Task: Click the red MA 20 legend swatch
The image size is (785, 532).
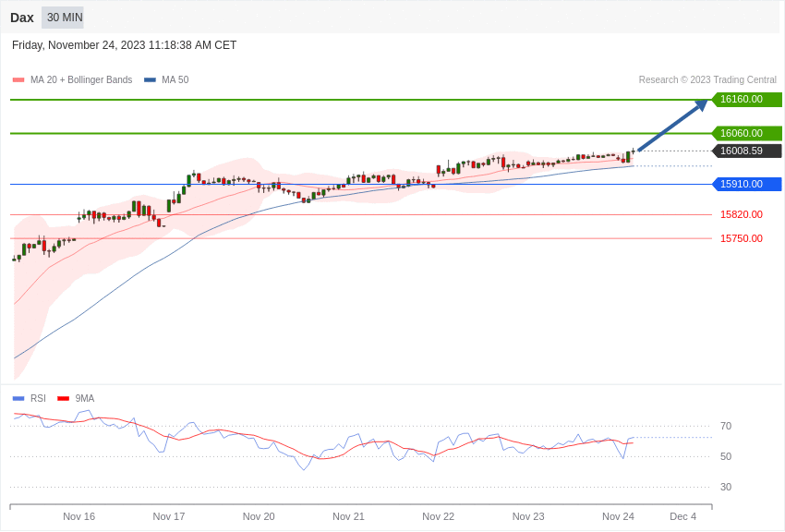Action: 18,80
